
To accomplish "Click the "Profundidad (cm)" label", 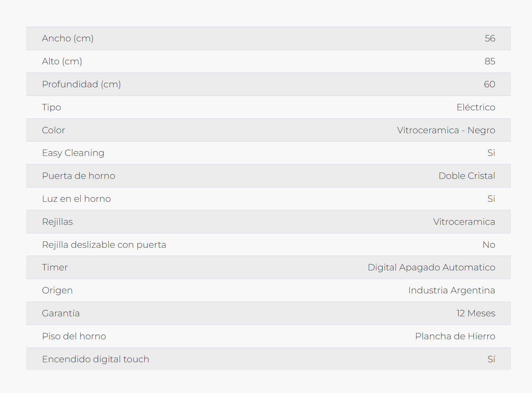I will coord(81,84).
